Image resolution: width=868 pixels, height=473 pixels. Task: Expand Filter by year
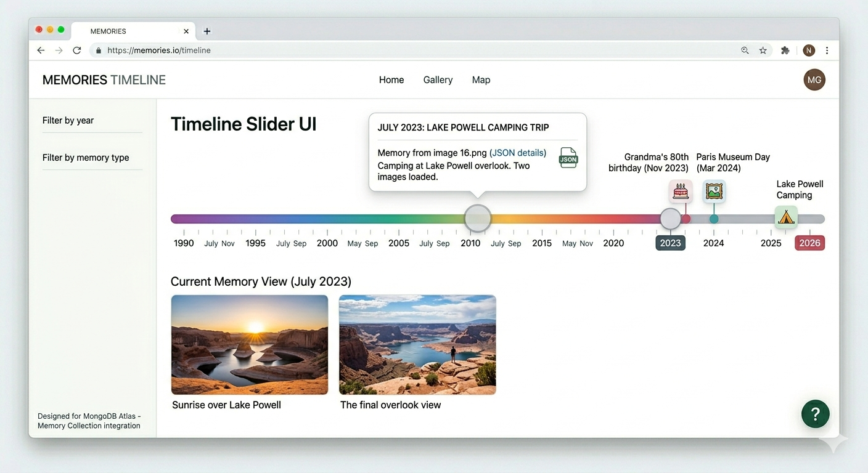point(92,121)
